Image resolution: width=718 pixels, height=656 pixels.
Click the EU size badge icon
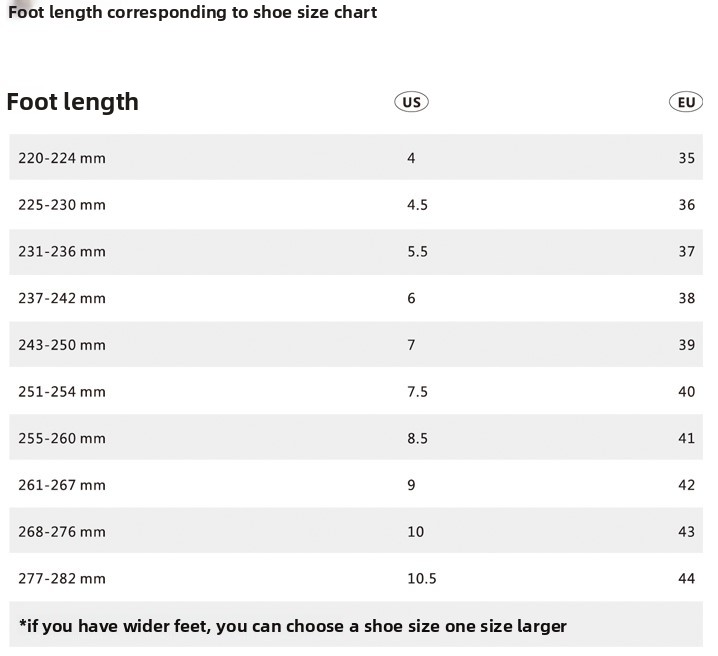tap(685, 102)
